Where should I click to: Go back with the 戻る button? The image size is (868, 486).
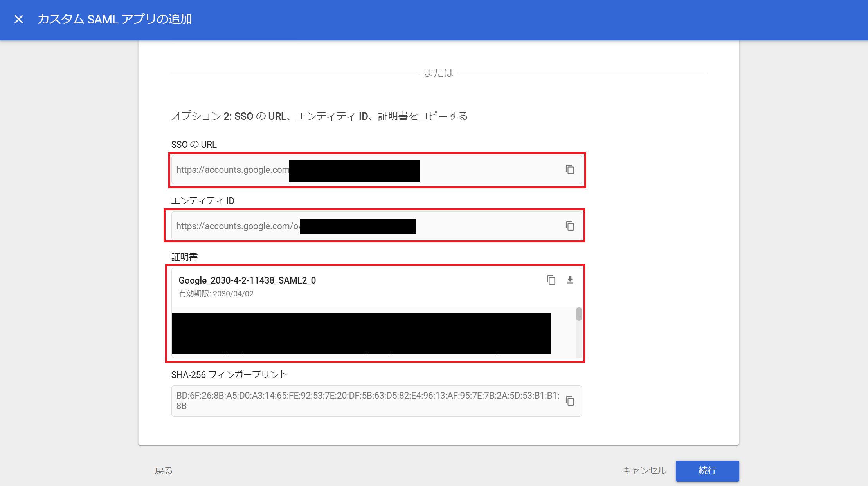(x=164, y=470)
